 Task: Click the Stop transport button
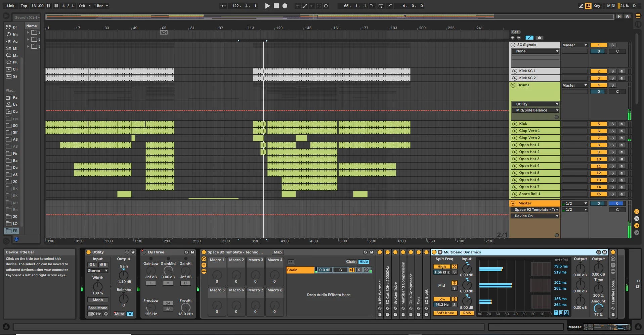pyautogui.click(x=276, y=6)
